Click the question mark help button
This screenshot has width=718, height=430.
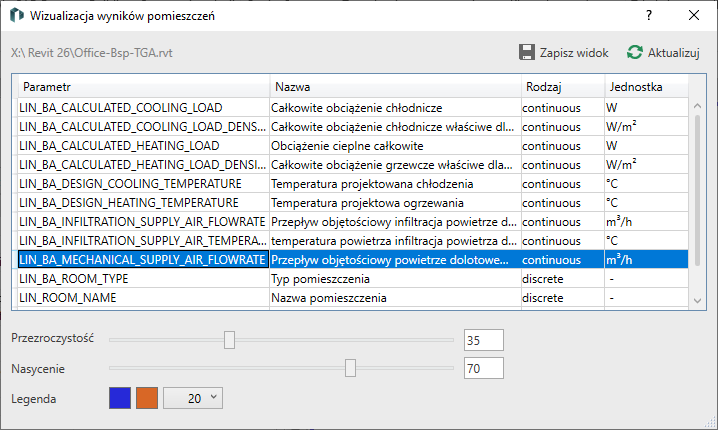click(x=649, y=16)
